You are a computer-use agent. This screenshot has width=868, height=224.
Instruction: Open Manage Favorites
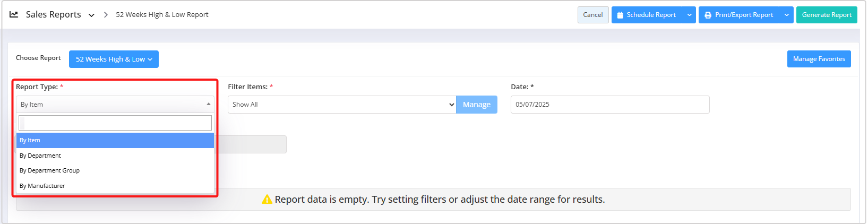pyautogui.click(x=819, y=59)
